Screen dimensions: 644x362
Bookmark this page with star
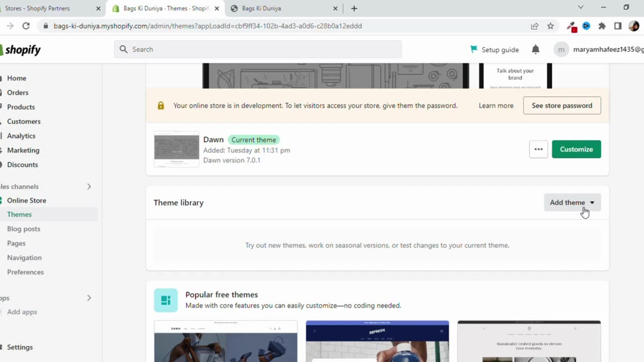[x=550, y=26]
